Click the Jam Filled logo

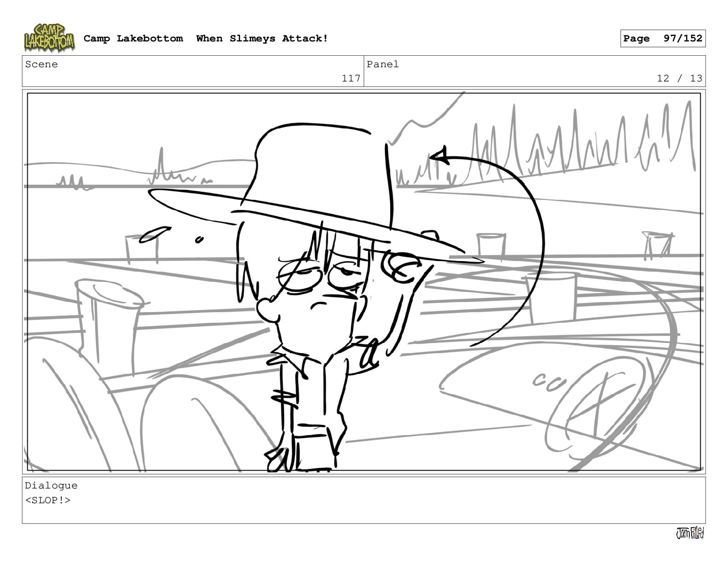(x=690, y=533)
